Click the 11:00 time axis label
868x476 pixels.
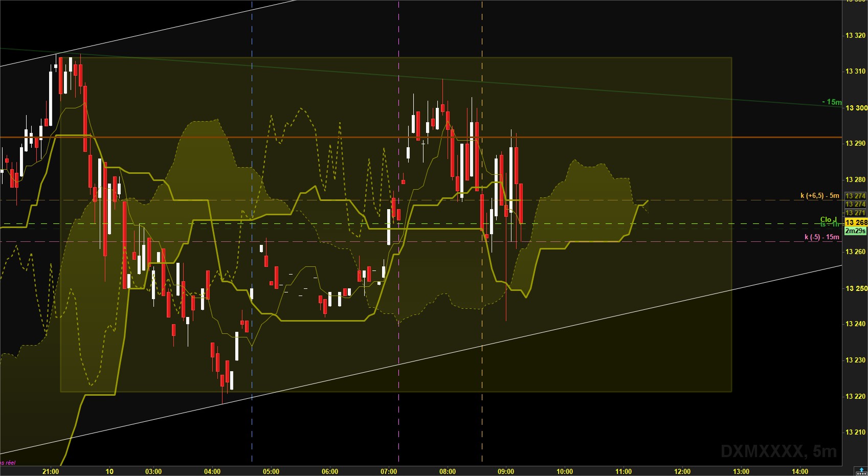pyautogui.click(x=624, y=471)
